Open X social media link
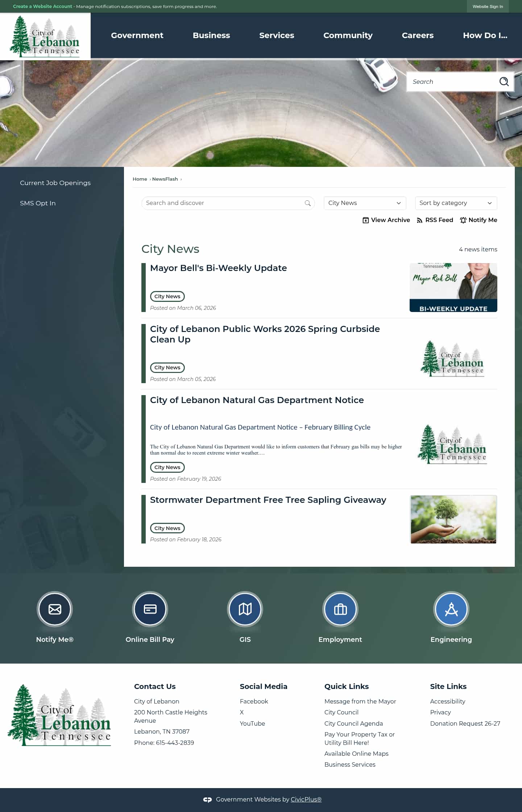 pos(242,712)
